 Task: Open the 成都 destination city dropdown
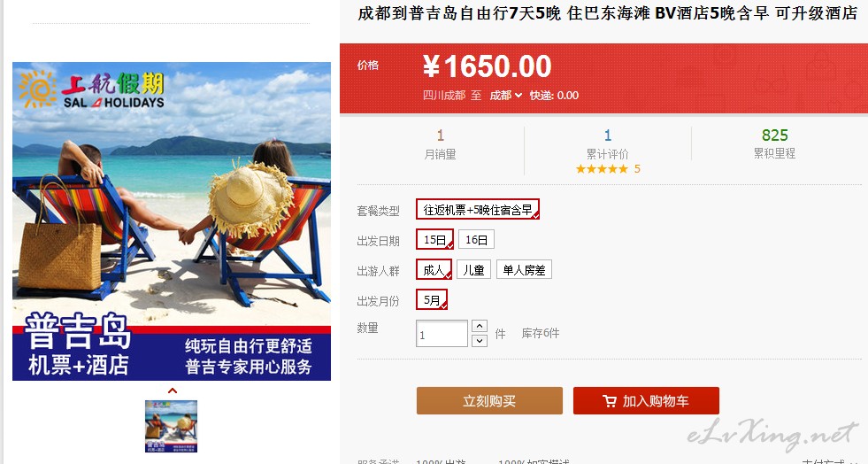pos(505,96)
